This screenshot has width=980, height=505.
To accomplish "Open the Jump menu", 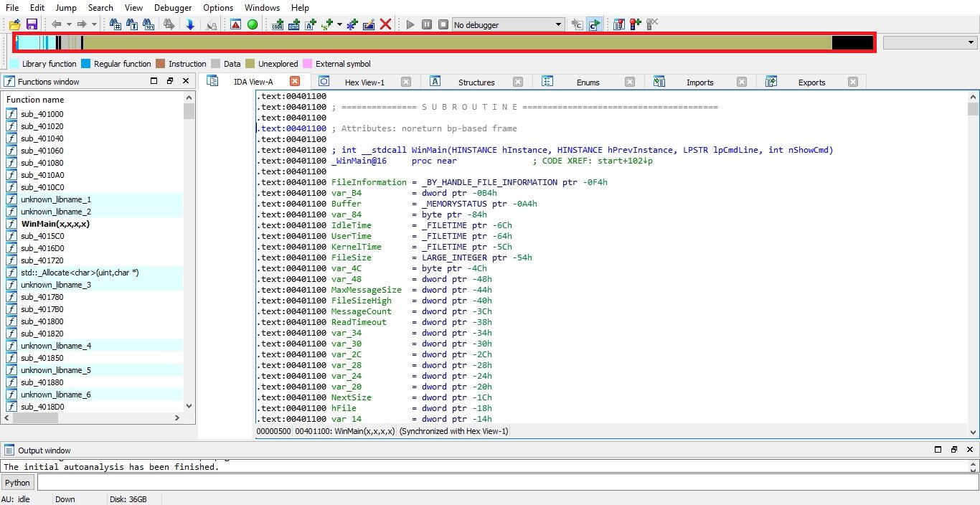I will point(65,8).
